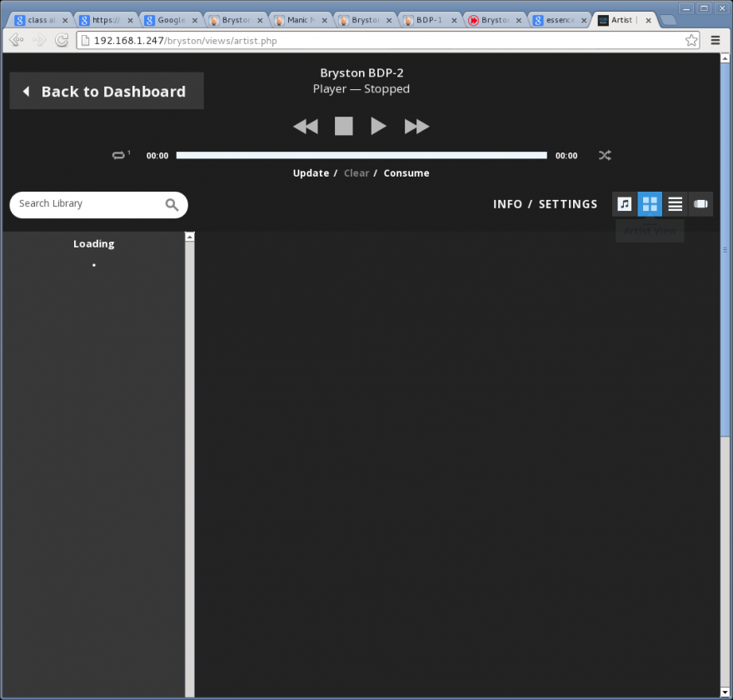
Task: Click the browser back button
Action: [17, 40]
